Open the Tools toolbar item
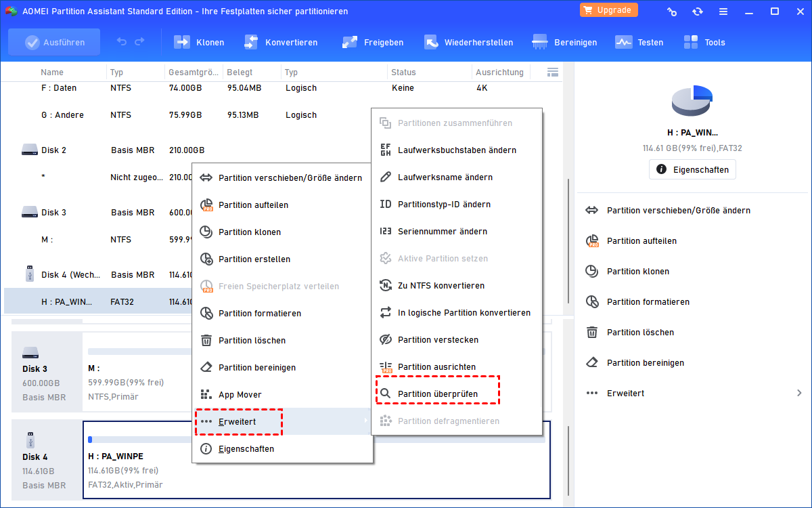The width and height of the screenshot is (812, 508). point(704,42)
